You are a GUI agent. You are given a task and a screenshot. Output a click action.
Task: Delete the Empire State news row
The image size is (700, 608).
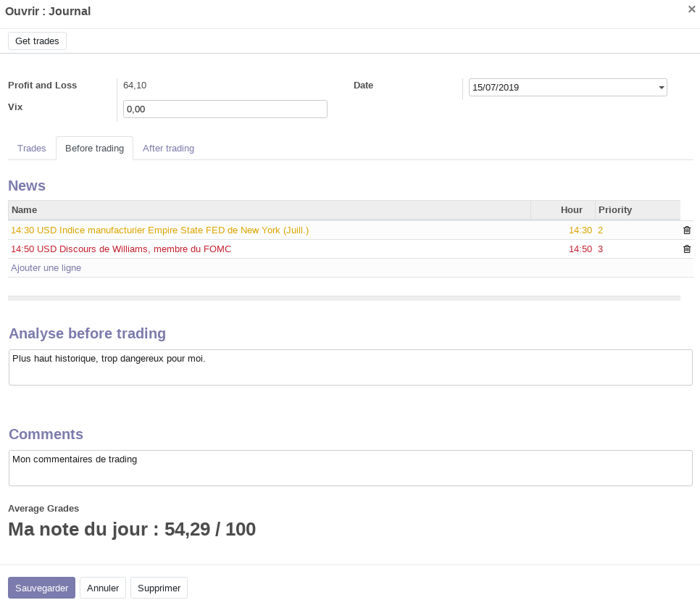[x=687, y=230]
